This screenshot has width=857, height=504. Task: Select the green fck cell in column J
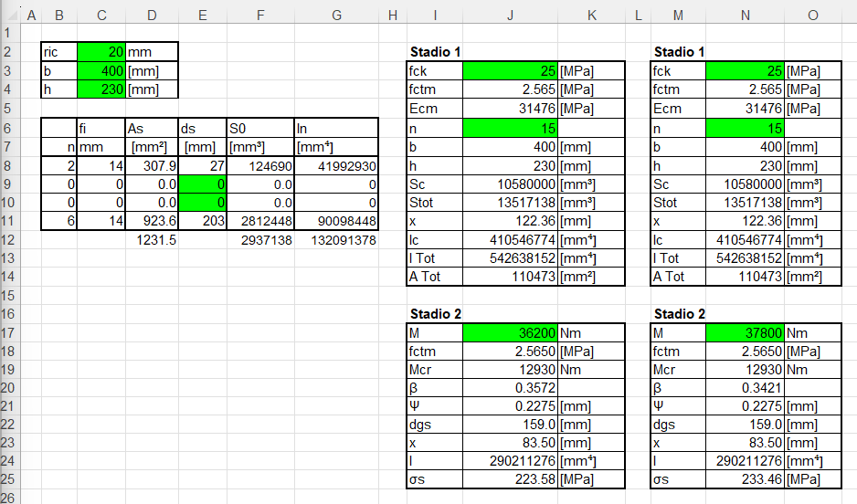click(x=510, y=71)
